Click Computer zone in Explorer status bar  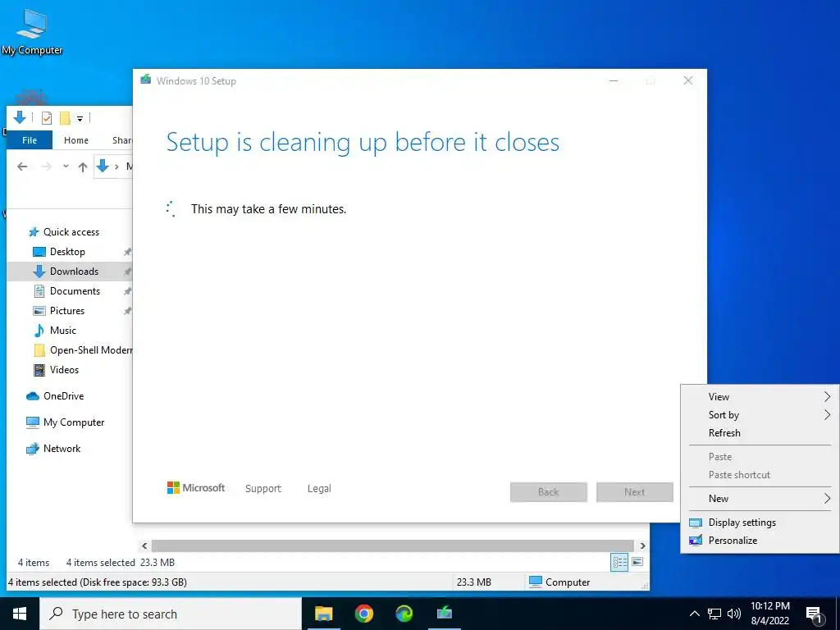point(559,582)
